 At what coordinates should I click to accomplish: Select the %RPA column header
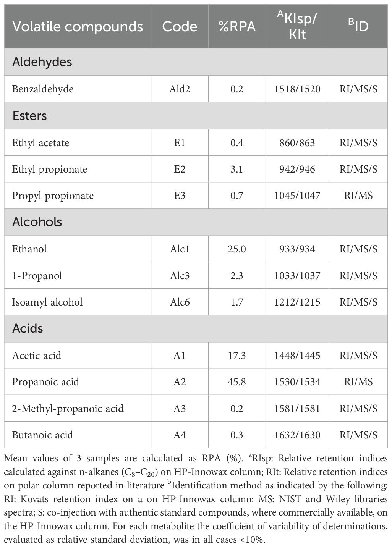click(x=236, y=26)
